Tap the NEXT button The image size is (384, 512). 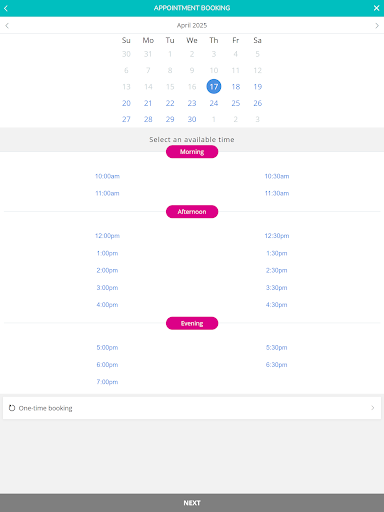click(192, 503)
